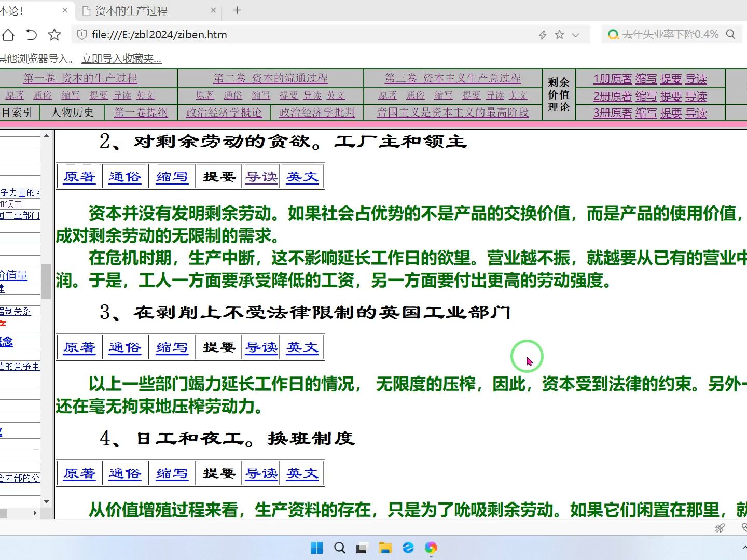
Task: Click 英文 button under section 3 heading
Action: tap(302, 347)
